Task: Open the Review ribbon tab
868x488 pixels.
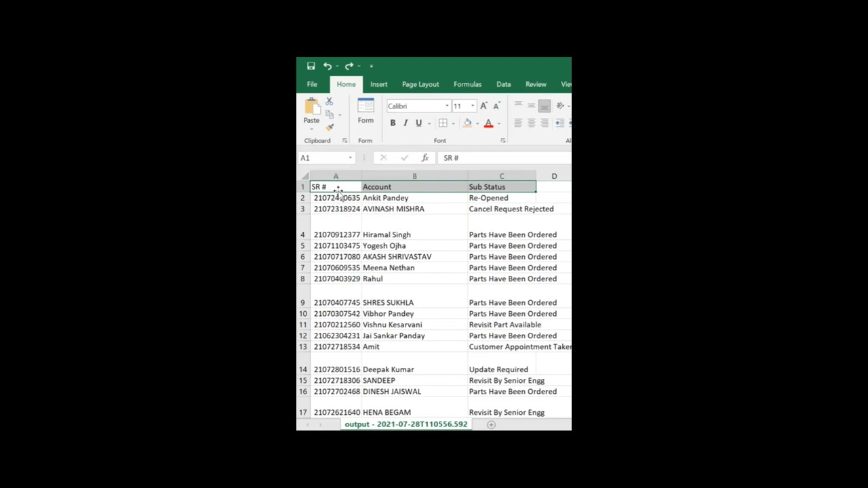Action: [x=536, y=84]
